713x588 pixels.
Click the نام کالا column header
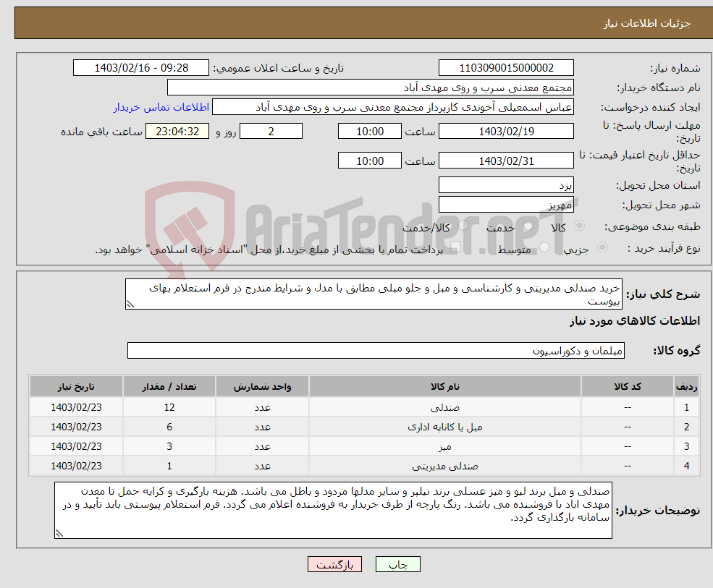pos(444,387)
